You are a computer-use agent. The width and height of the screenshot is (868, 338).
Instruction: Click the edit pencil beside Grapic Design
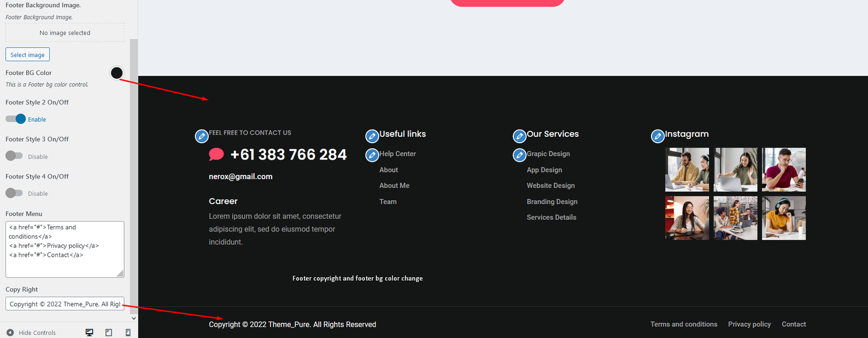(520, 155)
